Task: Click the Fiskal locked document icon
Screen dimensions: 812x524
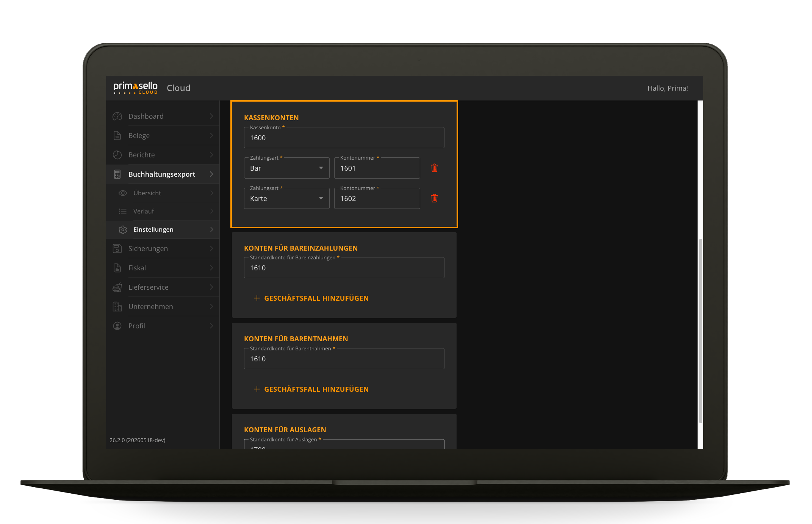Action: 117,268
